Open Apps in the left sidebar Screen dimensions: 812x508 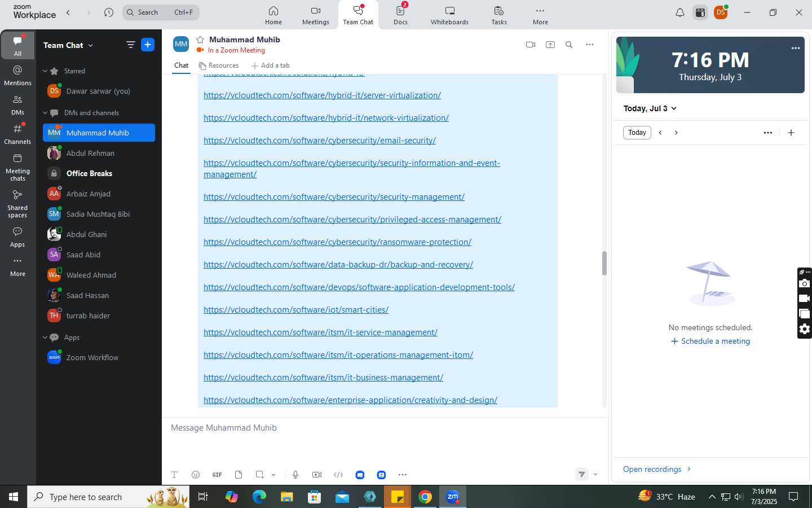point(17,237)
